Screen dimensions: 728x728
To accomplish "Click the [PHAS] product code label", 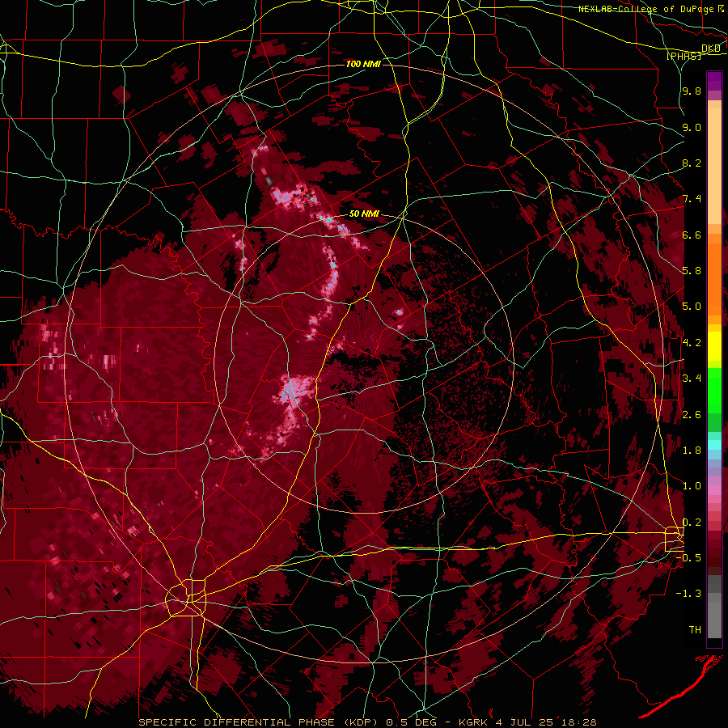I will pos(684,56).
